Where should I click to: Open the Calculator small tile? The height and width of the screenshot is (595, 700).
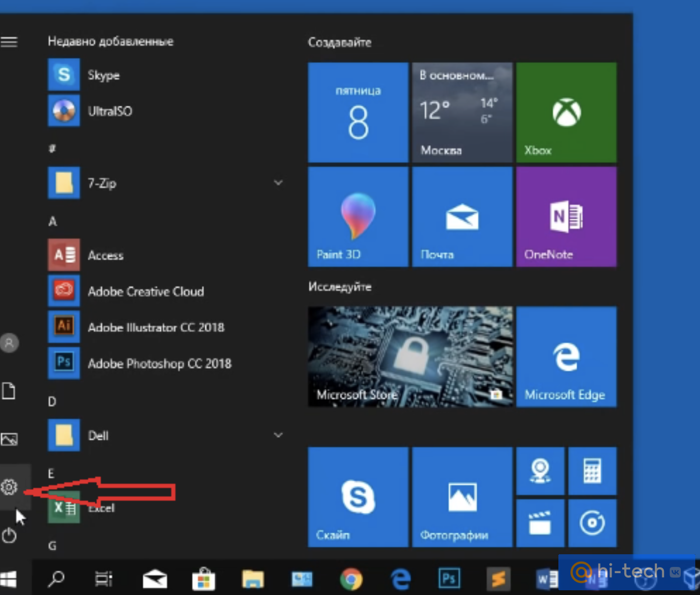[x=592, y=471]
